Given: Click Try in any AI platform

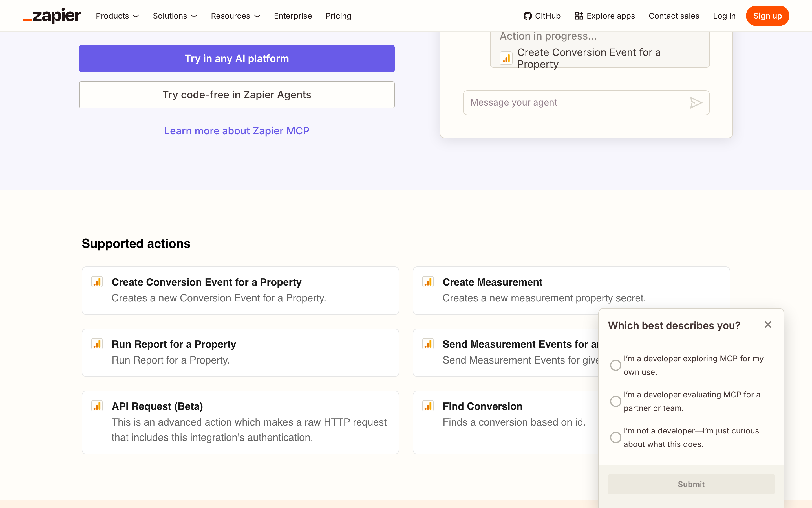Looking at the screenshot, I should pos(237,58).
